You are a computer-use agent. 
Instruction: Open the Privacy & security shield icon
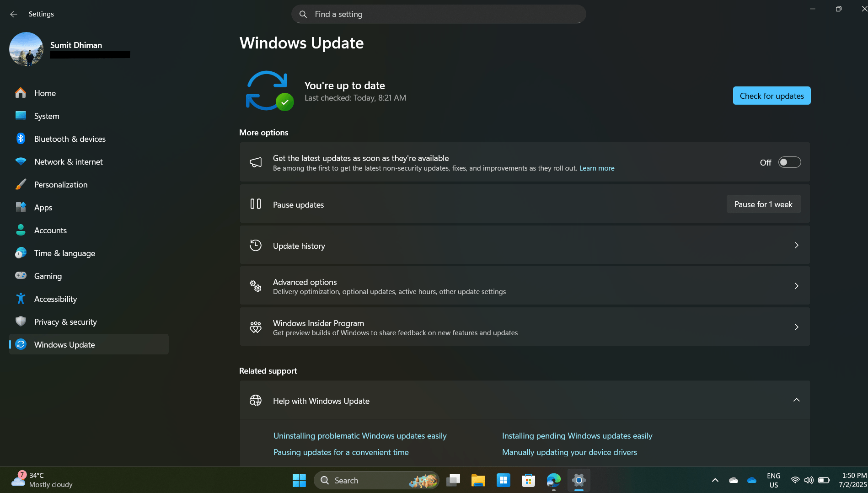21,322
